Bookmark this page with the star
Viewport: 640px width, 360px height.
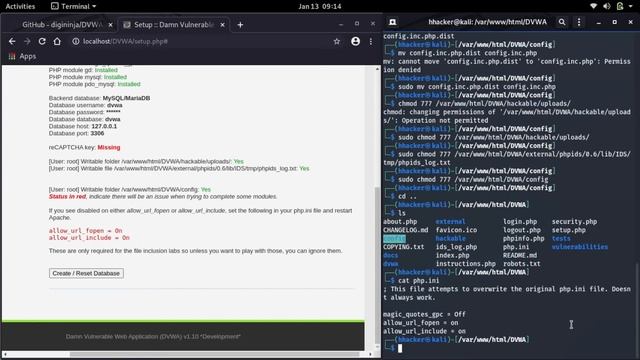coord(337,41)
